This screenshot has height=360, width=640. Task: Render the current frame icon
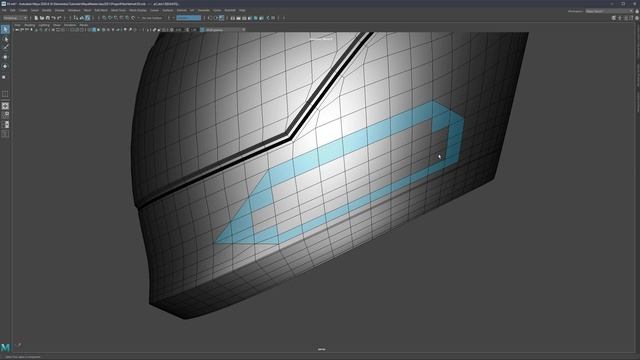238,18
